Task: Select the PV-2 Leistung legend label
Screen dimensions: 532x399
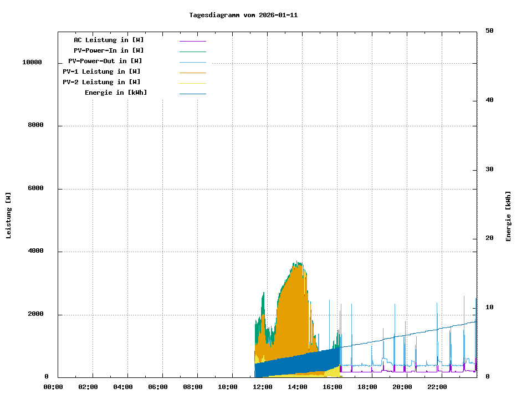Action: coord(101,82)
